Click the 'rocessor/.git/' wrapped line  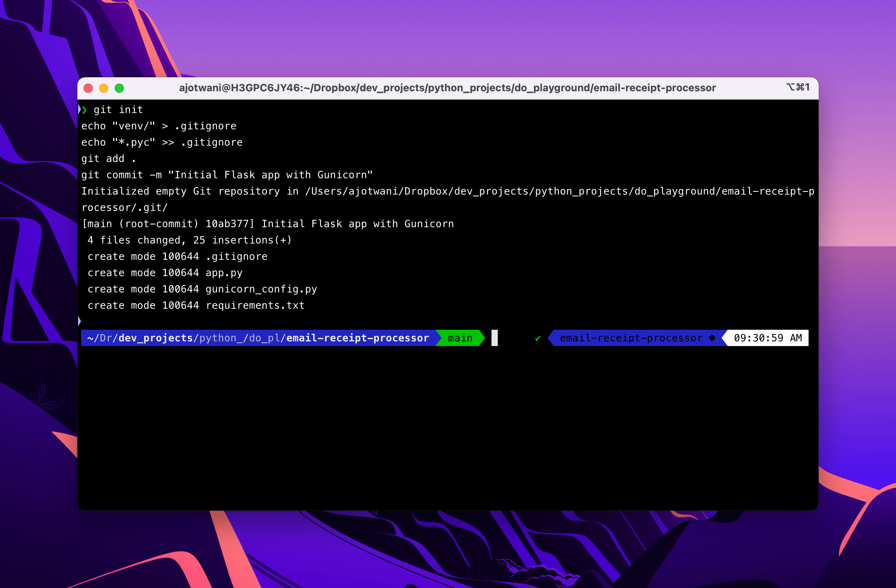124,208
